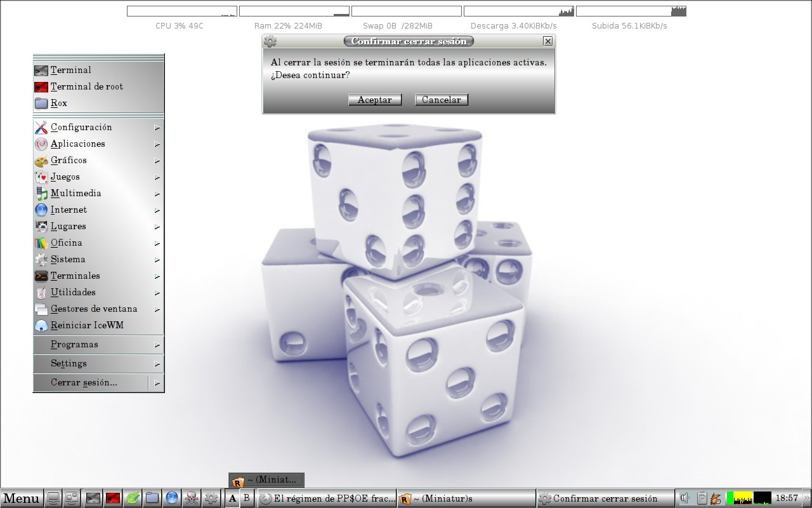The width and height of the screenshot is (812, 508).
Task: Expand the Aplicaciones submenu arrow
Action: (157, 144)
